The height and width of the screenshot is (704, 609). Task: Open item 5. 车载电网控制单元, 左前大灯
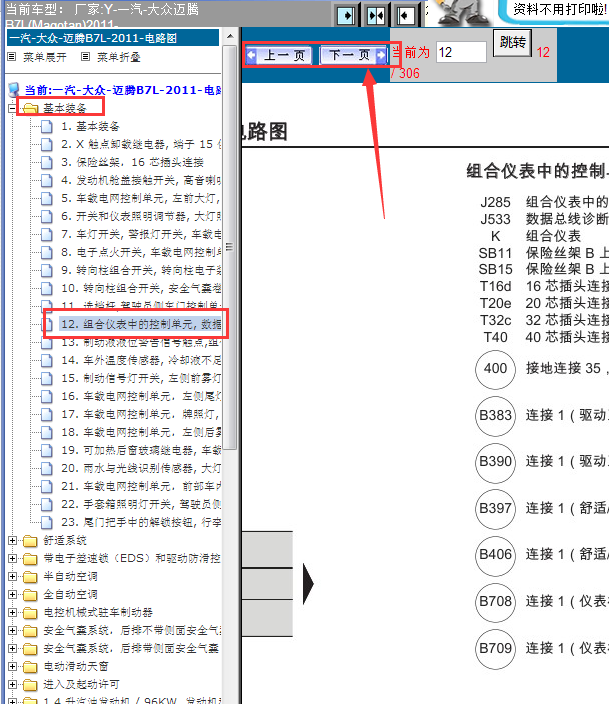(x=141, y=198)
